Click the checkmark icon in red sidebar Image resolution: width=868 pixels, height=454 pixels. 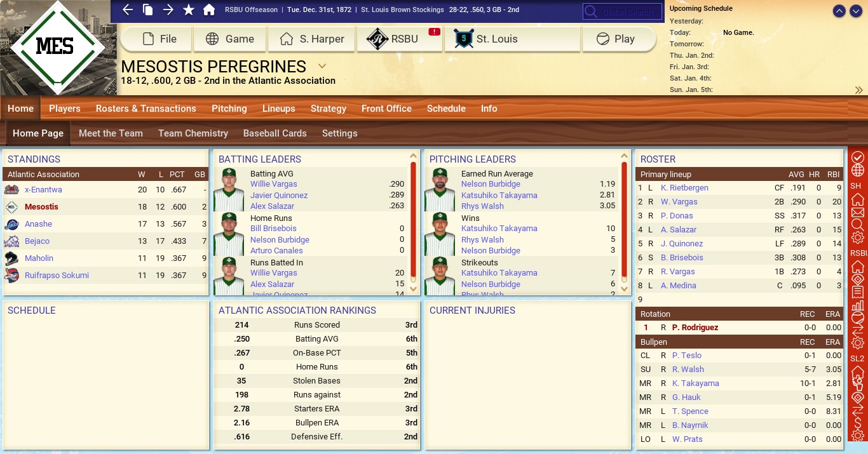click(x=858, y=157)
